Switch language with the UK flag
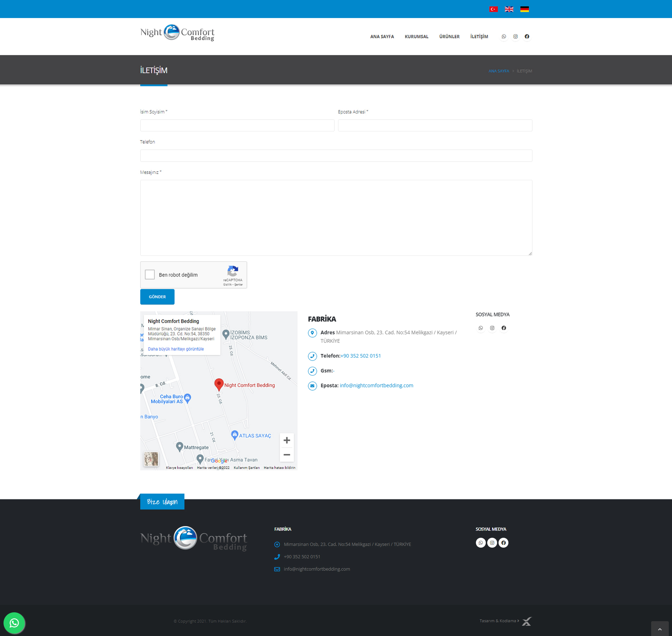This screenshot has width=672, height=636. [x=509, y=9]
